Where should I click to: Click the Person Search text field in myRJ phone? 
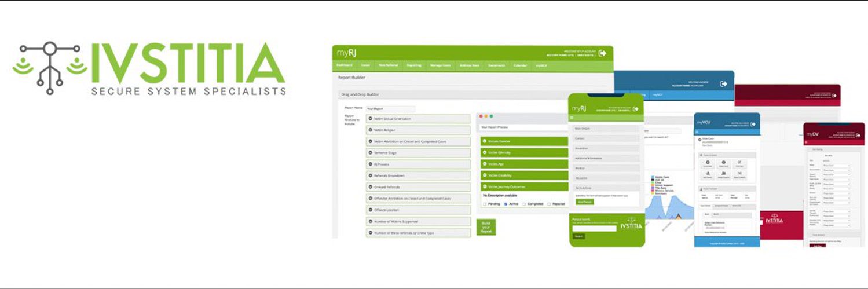click(594, 228)
